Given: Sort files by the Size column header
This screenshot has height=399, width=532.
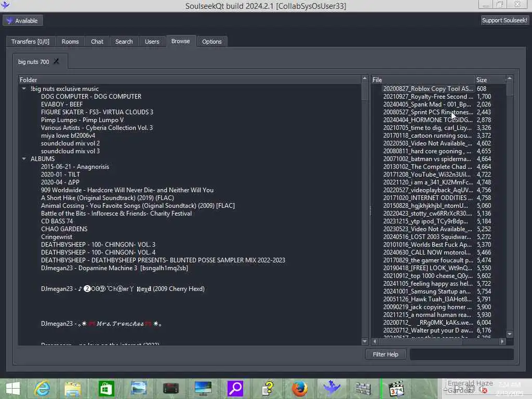Looking at the screenshot, I should point(490,79).
